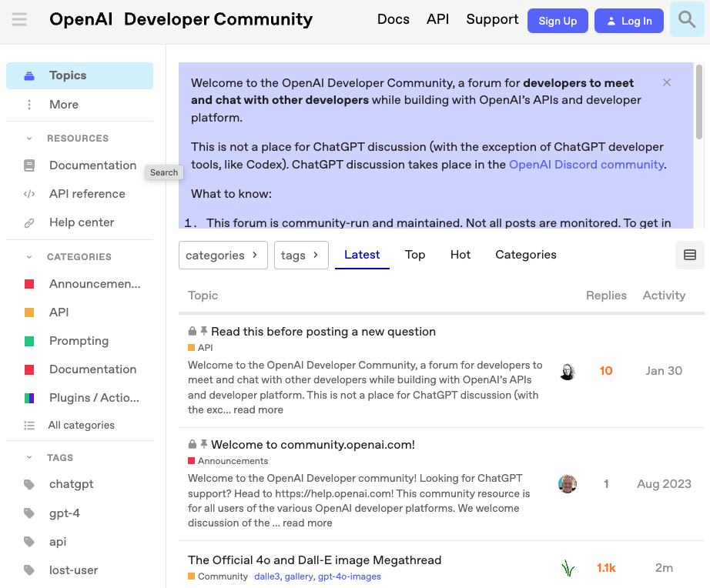Click the Plugins / Actions color swatch
The image size is (710, 588).
(x=29, y=399)
